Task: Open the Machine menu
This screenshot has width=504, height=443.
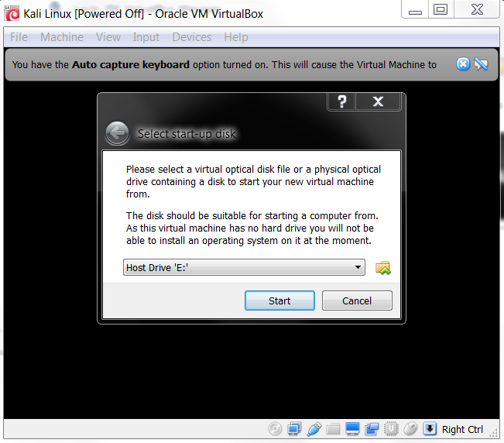Action: [x=62, y=37]
